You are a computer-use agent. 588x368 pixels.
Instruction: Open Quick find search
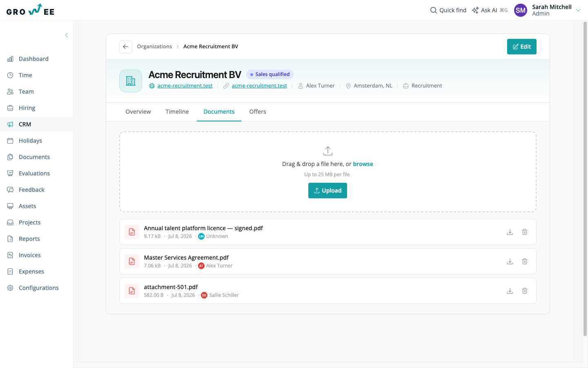point(448,10)
